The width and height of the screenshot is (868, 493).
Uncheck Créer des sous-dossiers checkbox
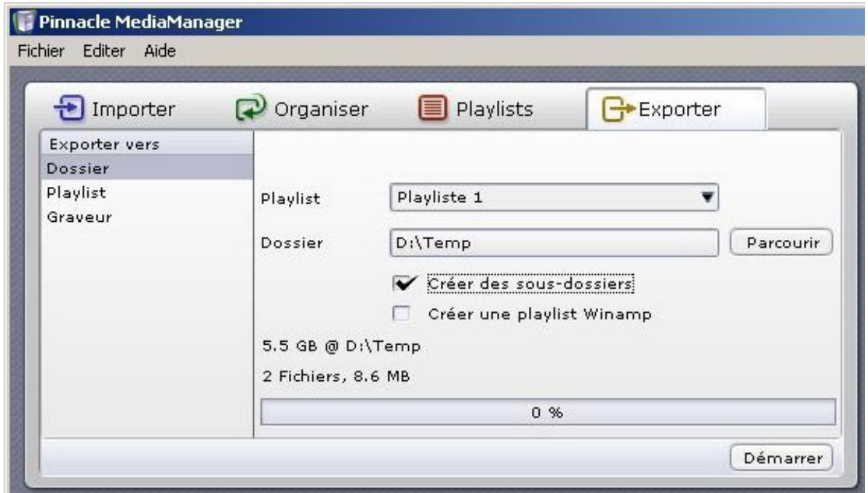click(404, 284)
